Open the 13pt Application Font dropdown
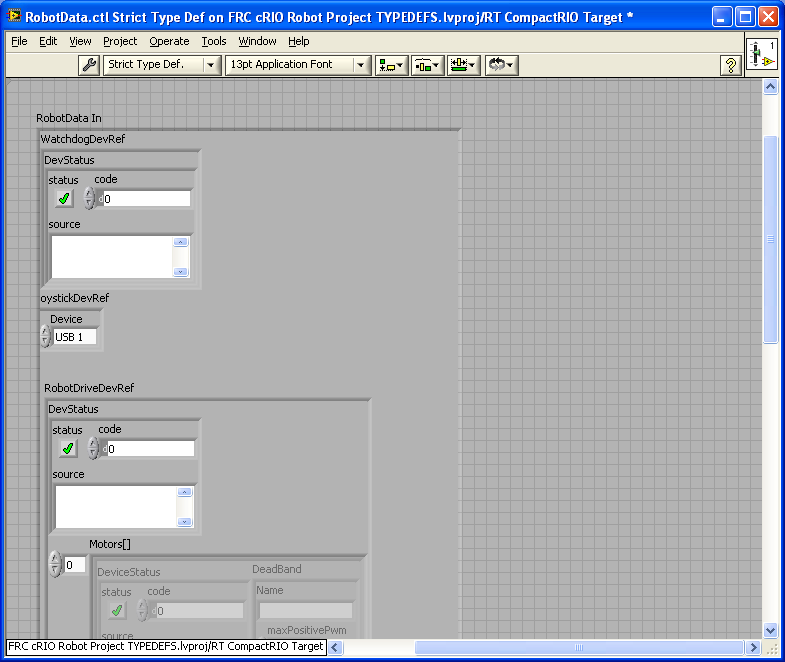785x662 pixels. pos(298,65)
